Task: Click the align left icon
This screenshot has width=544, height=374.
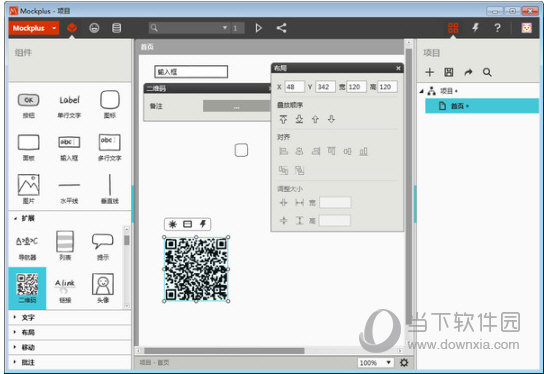Action: (283, 151)
